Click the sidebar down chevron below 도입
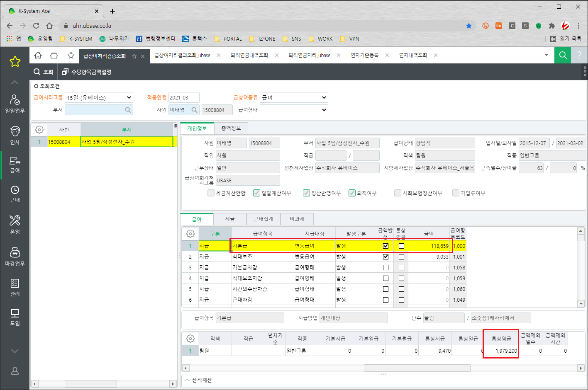Screen dimensions: 588x390 pyautogui.click(x=15, y=351)
